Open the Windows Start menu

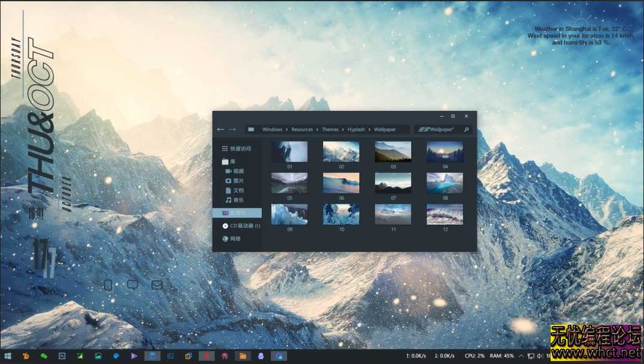[8, 356]
